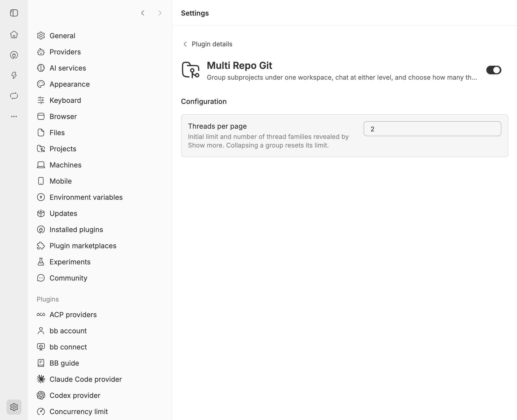Open Mobile settings
The image size is (517, 420).
(x=100, y=181)
